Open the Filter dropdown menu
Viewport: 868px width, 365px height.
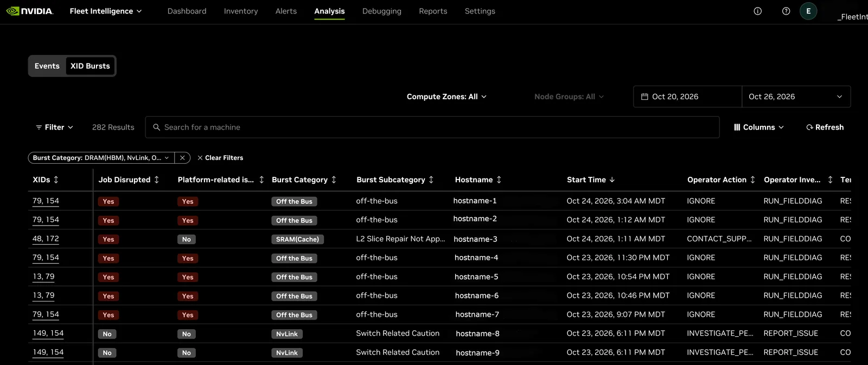coord(54,127)
